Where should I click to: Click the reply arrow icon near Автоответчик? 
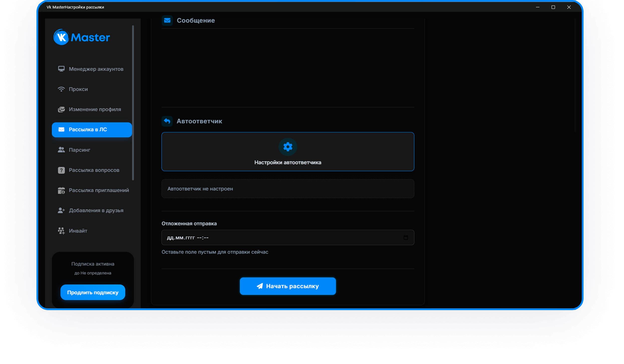tap(167, 121)
